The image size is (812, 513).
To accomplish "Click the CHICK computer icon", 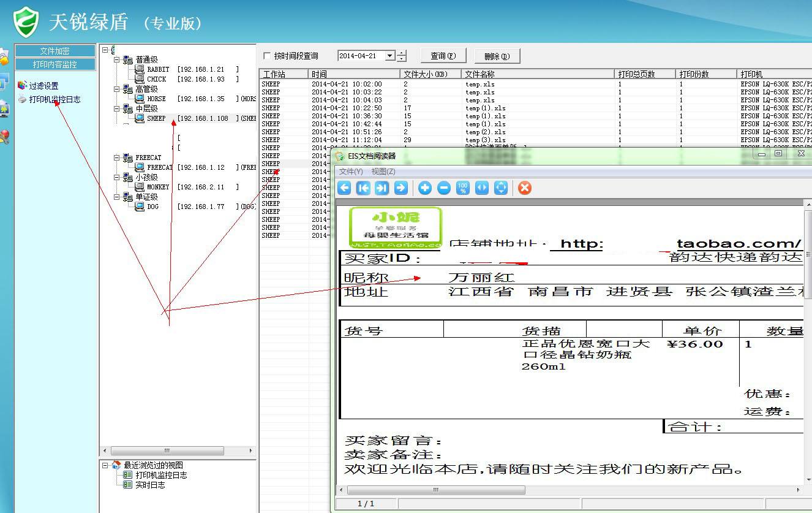I will (x=140, y=79).
